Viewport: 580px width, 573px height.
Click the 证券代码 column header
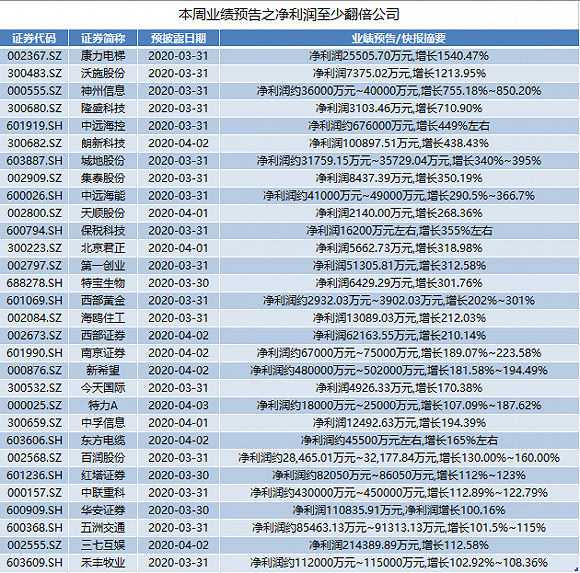tap(34, 38)
